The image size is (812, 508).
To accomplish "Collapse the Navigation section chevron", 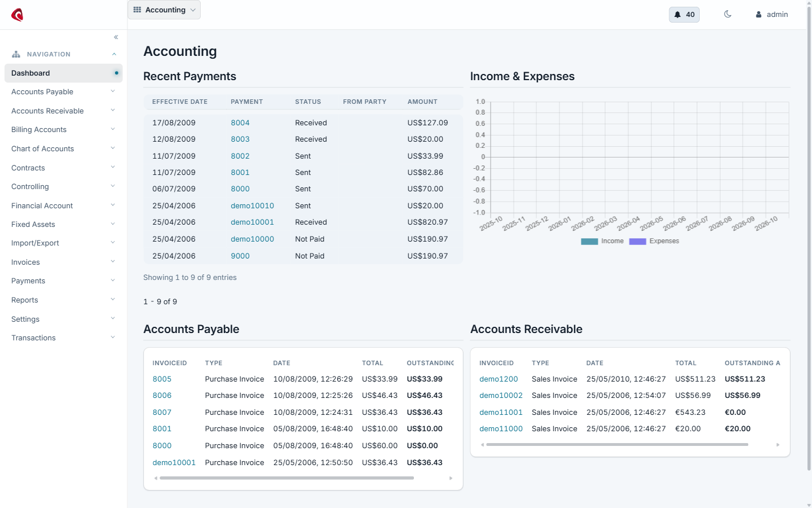I will click(114, 54).
